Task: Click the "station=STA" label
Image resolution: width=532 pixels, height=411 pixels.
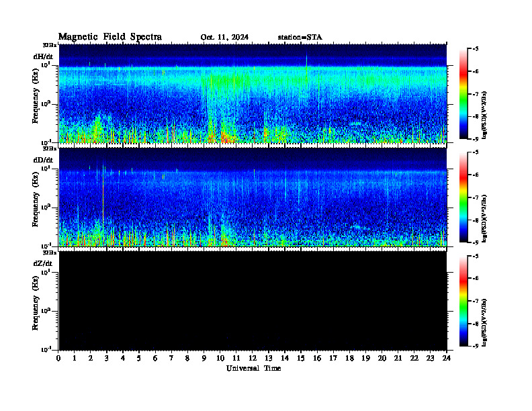Action: point(300,38)
